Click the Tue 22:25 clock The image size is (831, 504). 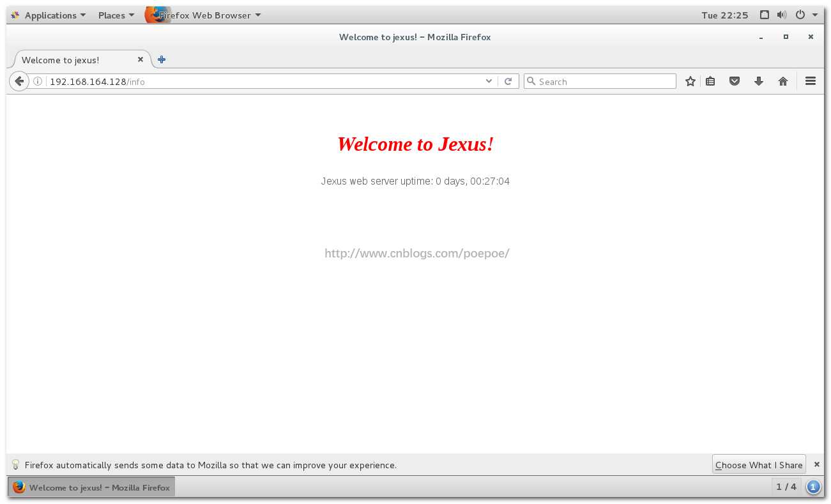tap(724, 15)
